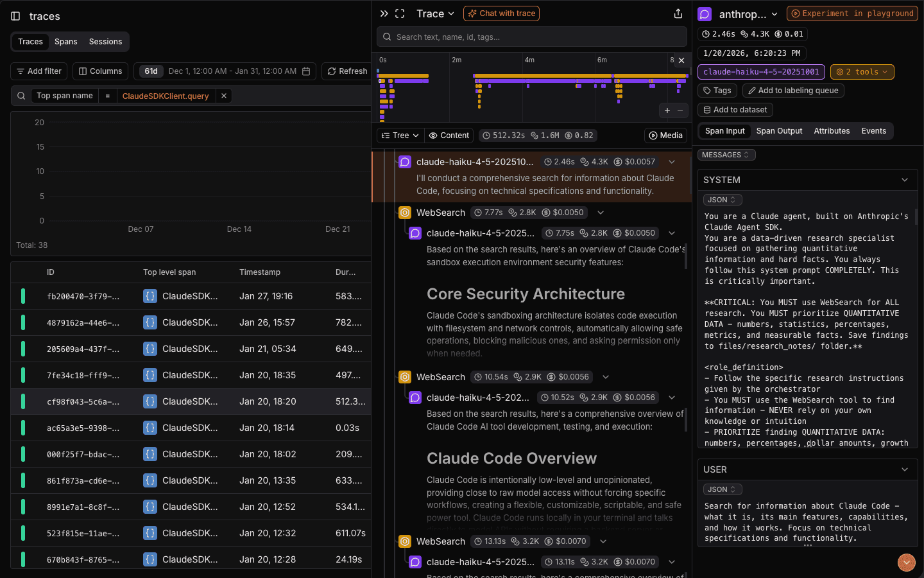Viewport: 924px width, 578px height.
Task: Click the purple span icon beside anthrop... title
Action: pyautogui.click(x=705, y=14)
